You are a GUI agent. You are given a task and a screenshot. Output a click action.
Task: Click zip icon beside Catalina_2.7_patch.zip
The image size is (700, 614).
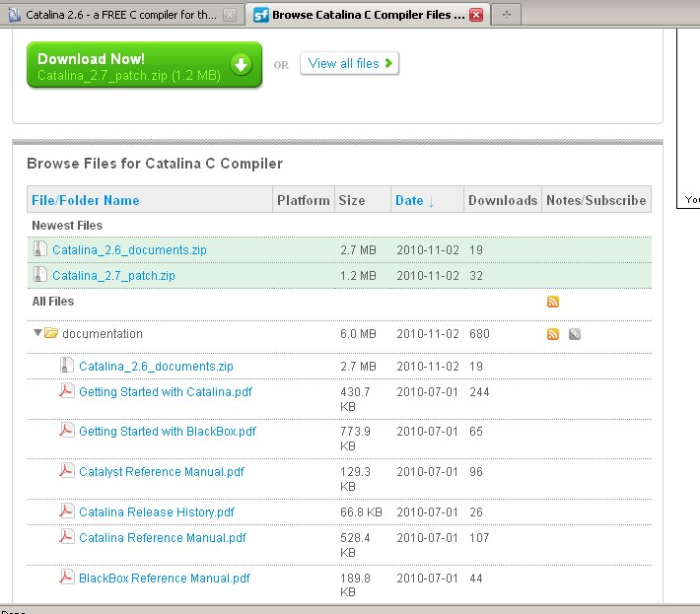point(39,274)
